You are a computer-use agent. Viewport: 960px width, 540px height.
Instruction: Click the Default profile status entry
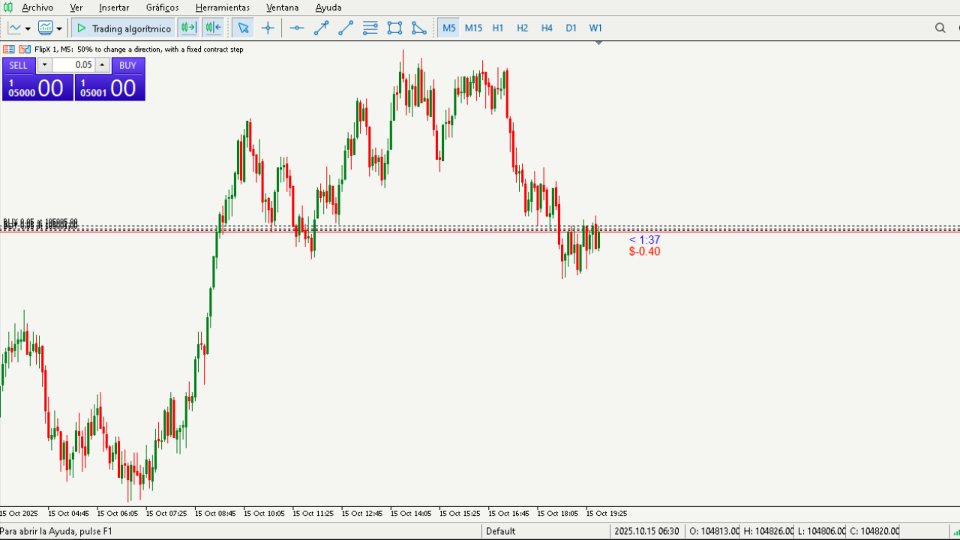(500, 531)
